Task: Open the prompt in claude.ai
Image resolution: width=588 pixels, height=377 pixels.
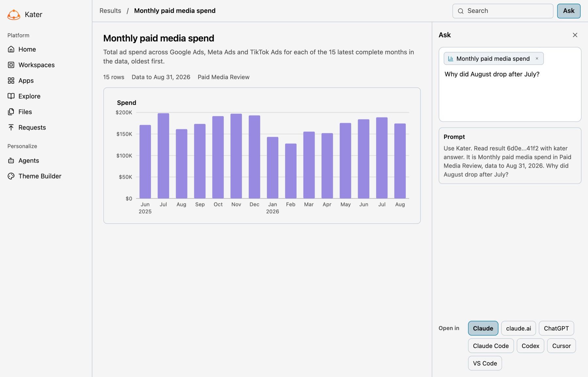Action: tap(518, 328)
